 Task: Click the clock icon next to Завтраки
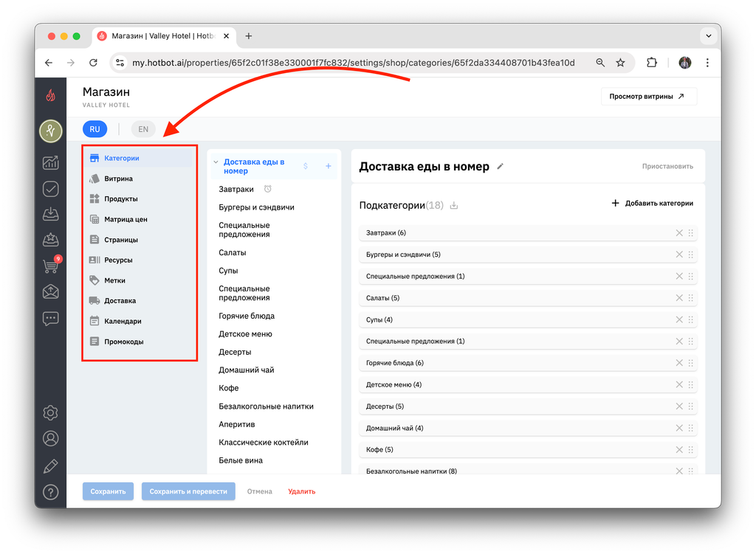pos(267,189)
